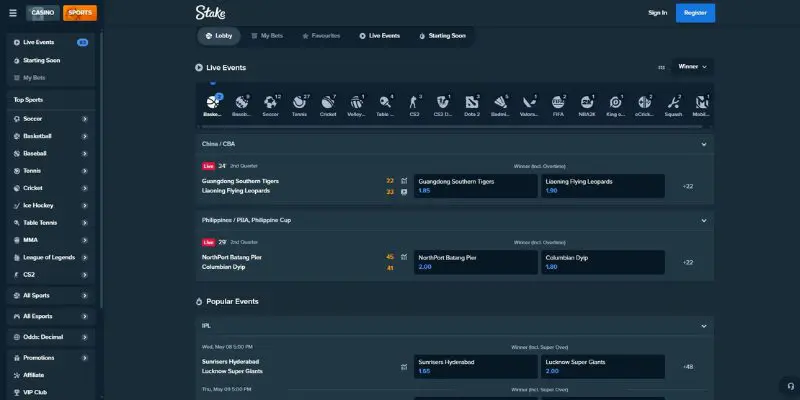
Task: Click the Register button
Action: coord(695,13)
